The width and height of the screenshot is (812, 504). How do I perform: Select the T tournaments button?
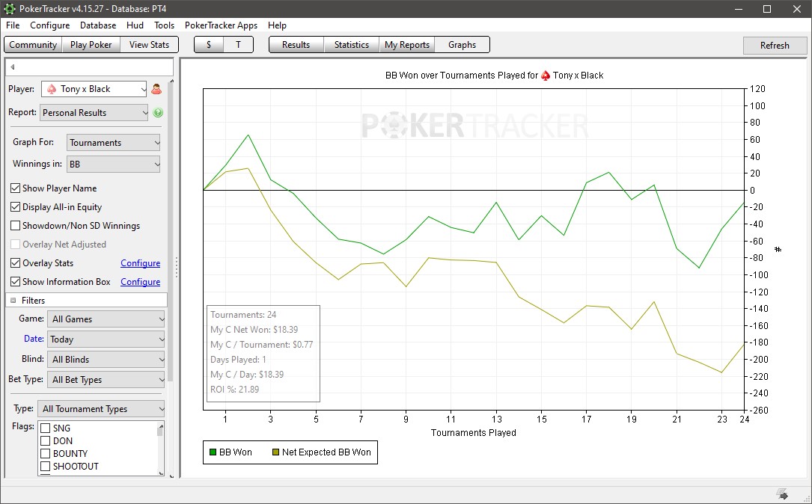pos(238,45)
